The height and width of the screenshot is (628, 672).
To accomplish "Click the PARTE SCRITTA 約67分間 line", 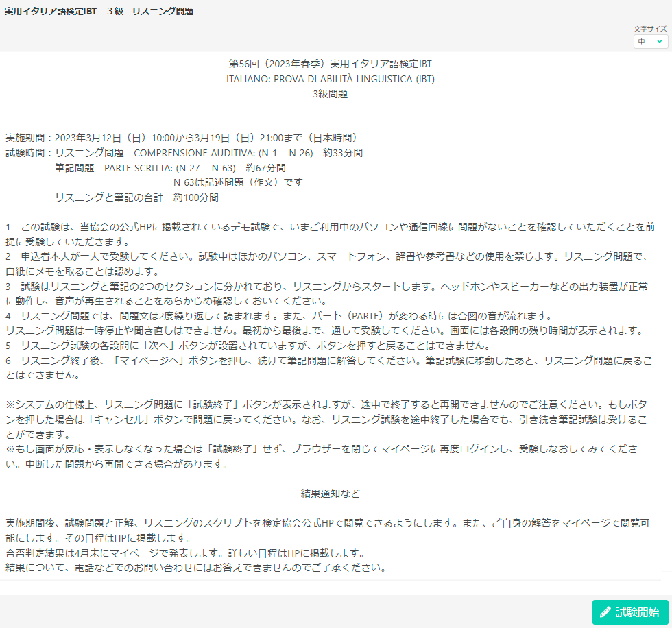I will click(170, 168).
